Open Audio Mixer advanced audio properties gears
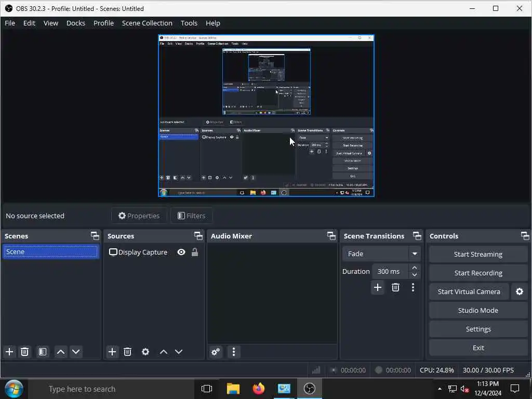The width and height of the screenshot is (532, 399). tap(216, 352)
